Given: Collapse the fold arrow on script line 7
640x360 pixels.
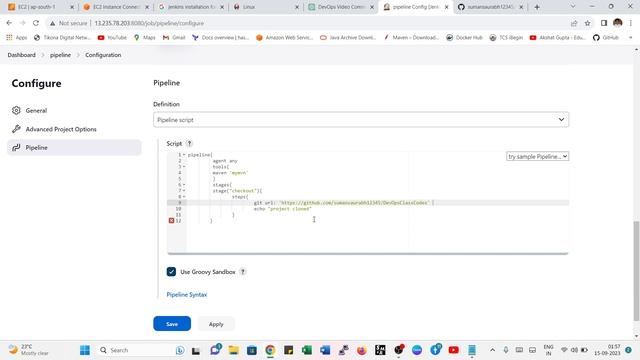Looking at the screenshot, I should point(184,191).
